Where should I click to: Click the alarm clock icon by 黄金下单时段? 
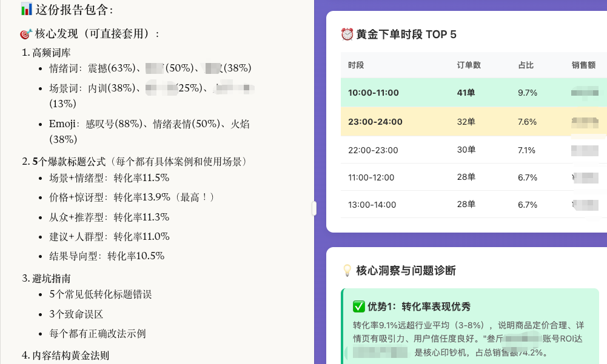(347, 35)
